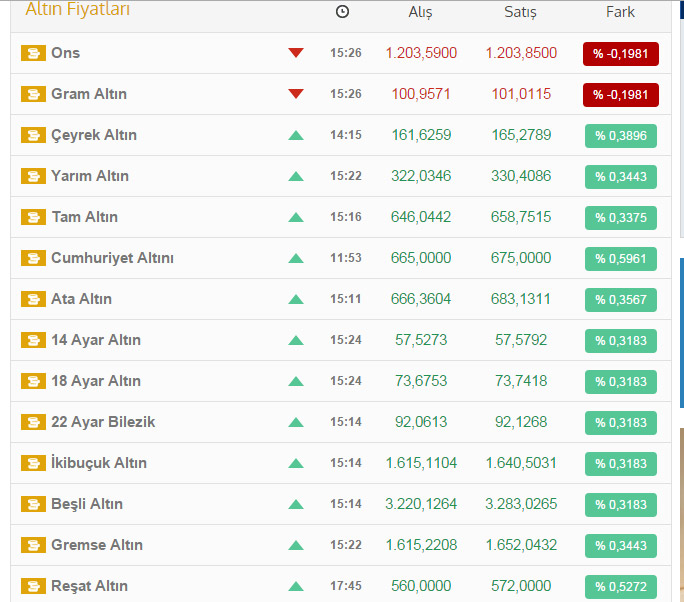684x602 pixels.
Task: Click the gold icon next to Gram Altın
Action: tap(33, 94)
